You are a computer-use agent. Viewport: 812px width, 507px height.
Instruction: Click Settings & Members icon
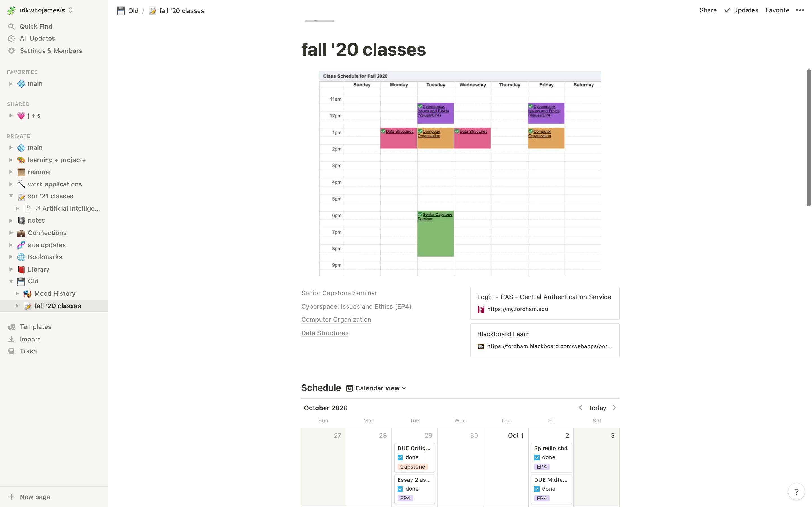(x=12, y=51)
